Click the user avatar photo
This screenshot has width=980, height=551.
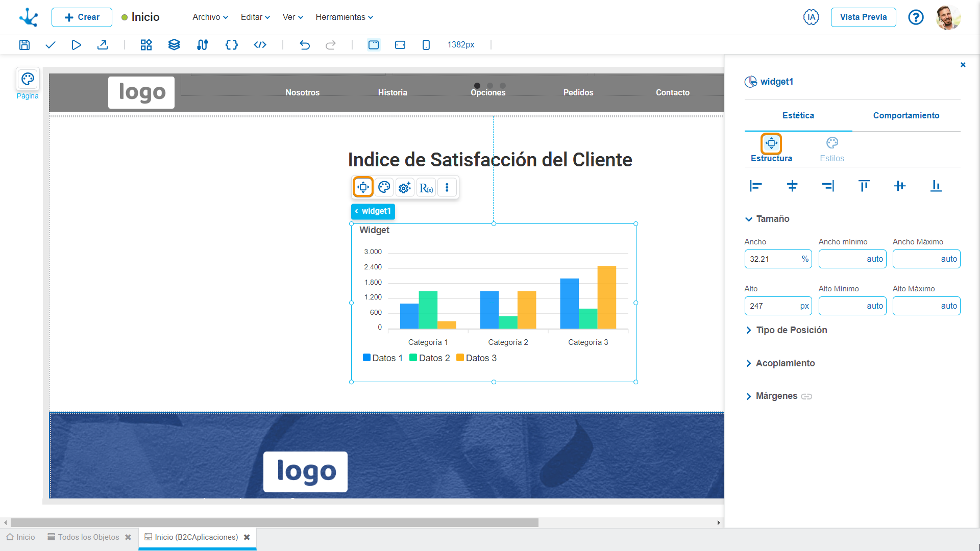[948, 17]
